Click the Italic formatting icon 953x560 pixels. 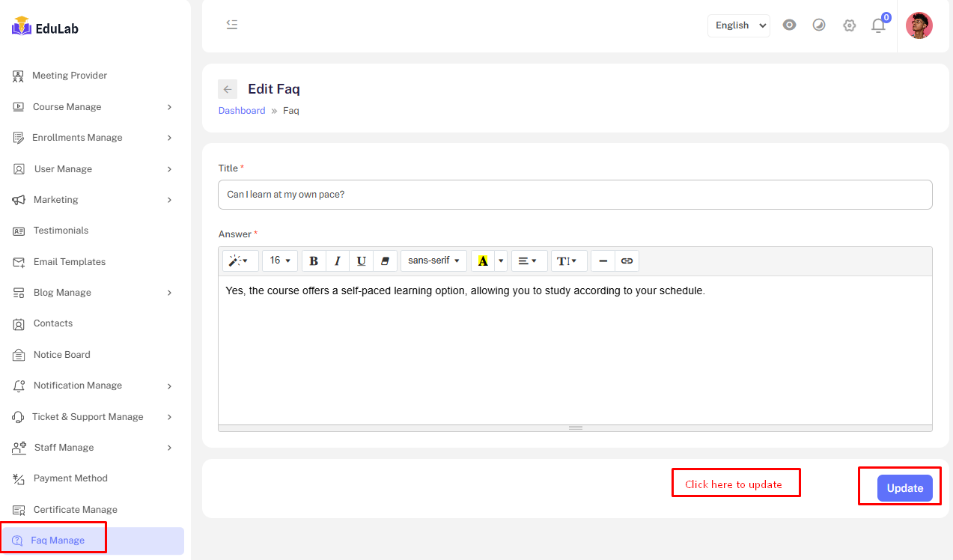[338, 261]
